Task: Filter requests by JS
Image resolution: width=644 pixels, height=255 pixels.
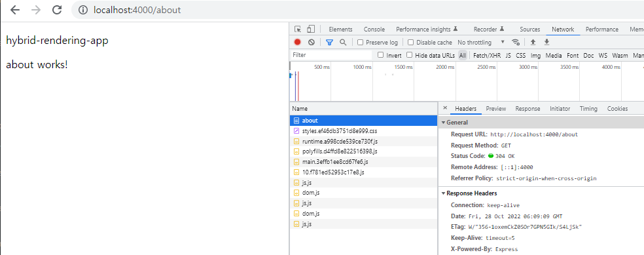Action: pyautogui.click(x=508, y=55)
